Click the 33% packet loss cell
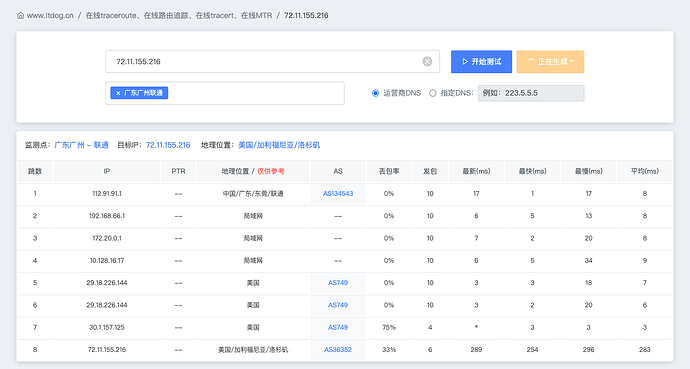 tap(389, 350)
